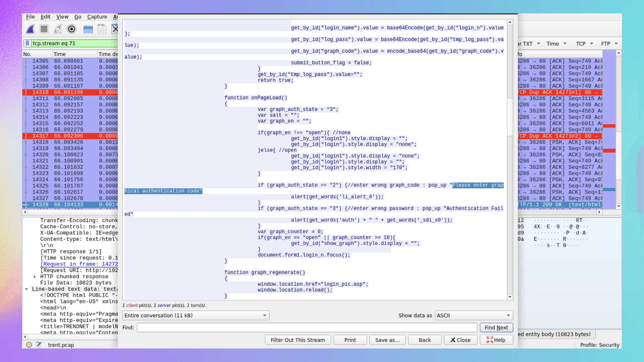Image resolution: width=644 pixels, height=362 pixels.
Task: Click 'Cache-Control: no-store' header line
Action: point(79,227)
